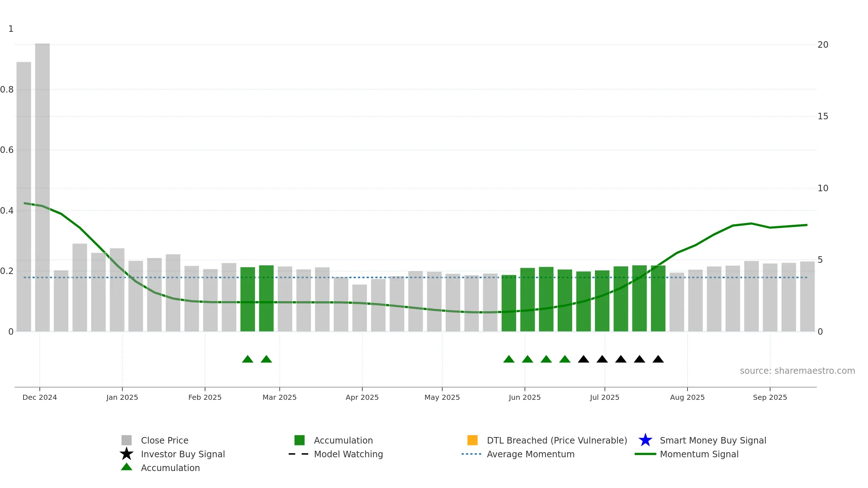Click the green Accumulation square swatch

click(x=299, y=440)
